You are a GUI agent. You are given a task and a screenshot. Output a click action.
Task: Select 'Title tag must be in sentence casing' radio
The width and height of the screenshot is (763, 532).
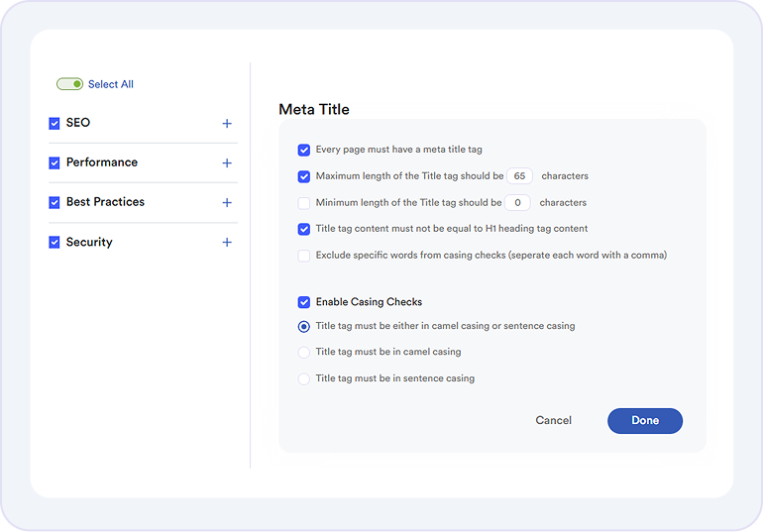click(304, 378)
